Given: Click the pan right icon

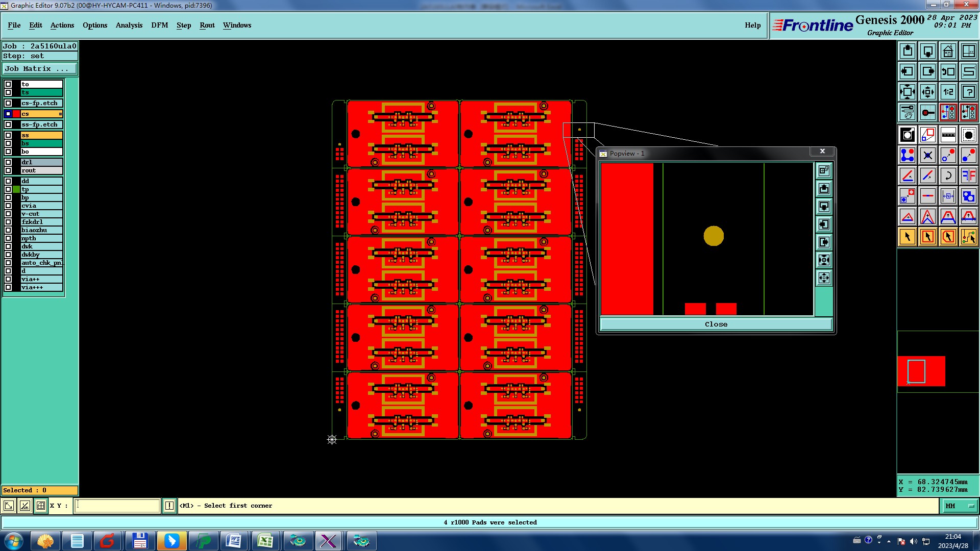Looking at the screenshot, I should tap(928, 71).
